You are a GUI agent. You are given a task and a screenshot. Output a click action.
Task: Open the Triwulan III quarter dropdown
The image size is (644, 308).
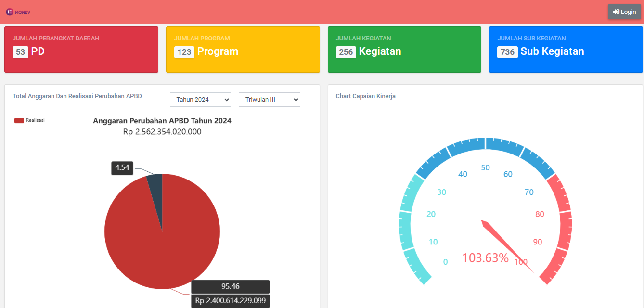[270, 100]
